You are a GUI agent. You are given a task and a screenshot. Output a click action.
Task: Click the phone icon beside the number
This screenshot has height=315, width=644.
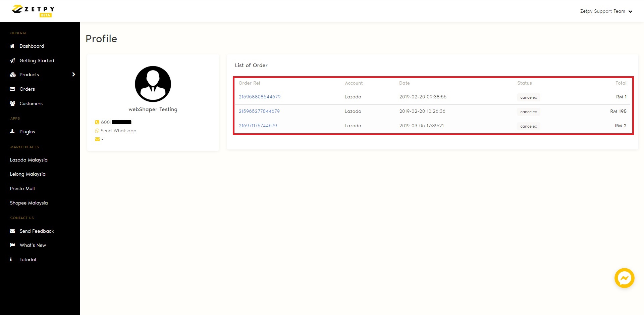97,122
